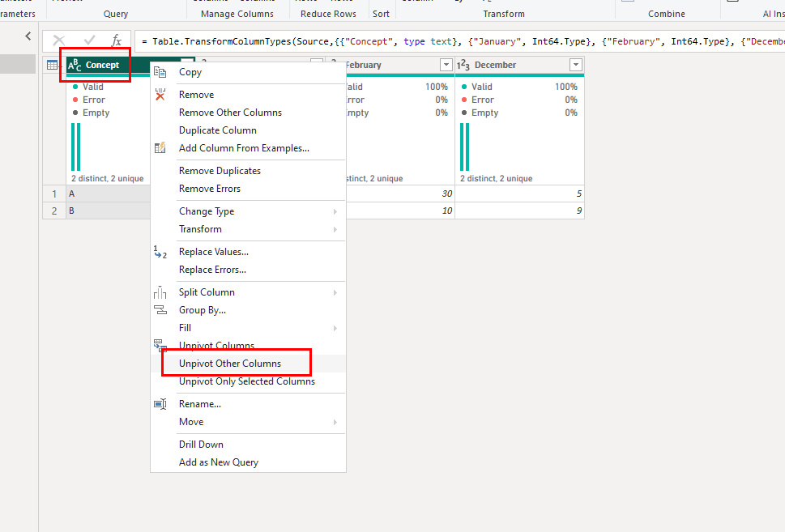Select Replace Errors... option
The width and height of the screenshot is (785, 532).
pos(212,270)
